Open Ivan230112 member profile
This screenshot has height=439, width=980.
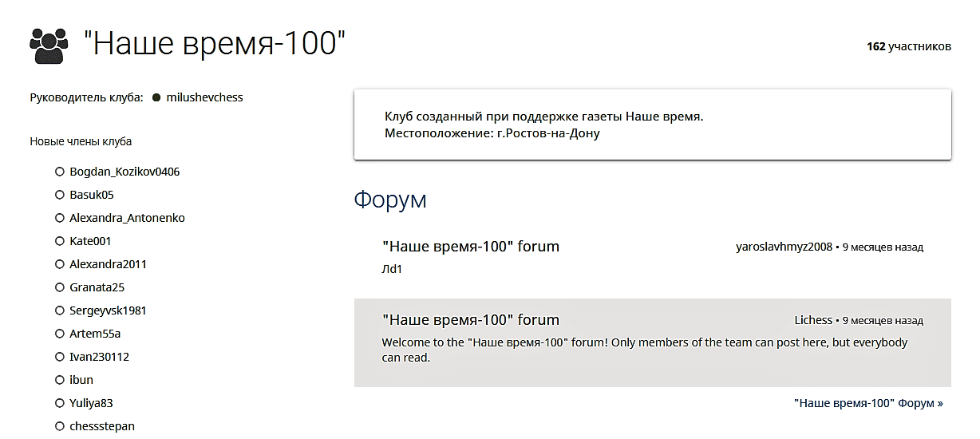[x=99, y=357]
